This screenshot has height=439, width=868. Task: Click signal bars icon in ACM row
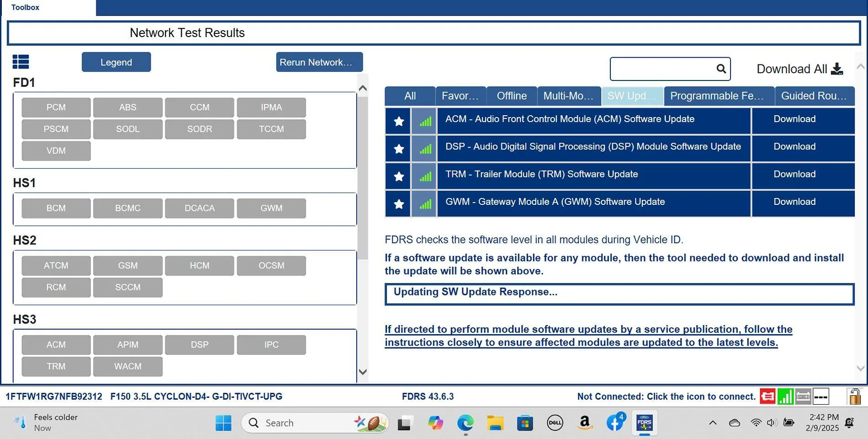tap(424, 121)
